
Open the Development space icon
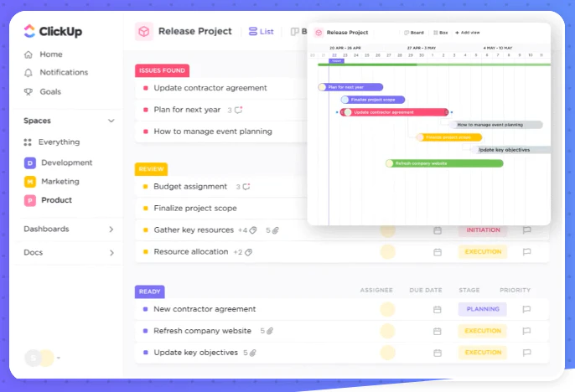pyautogui.click(x=29, y=162)
